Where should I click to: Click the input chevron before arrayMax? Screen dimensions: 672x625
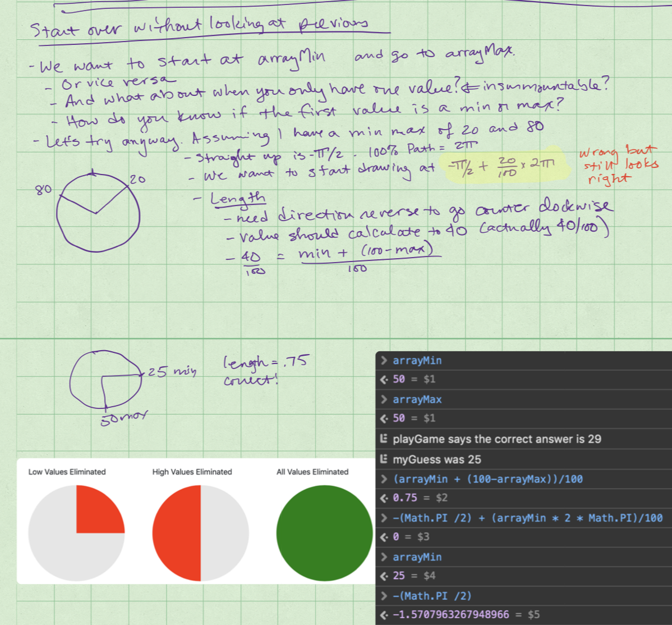pos(384,399)
